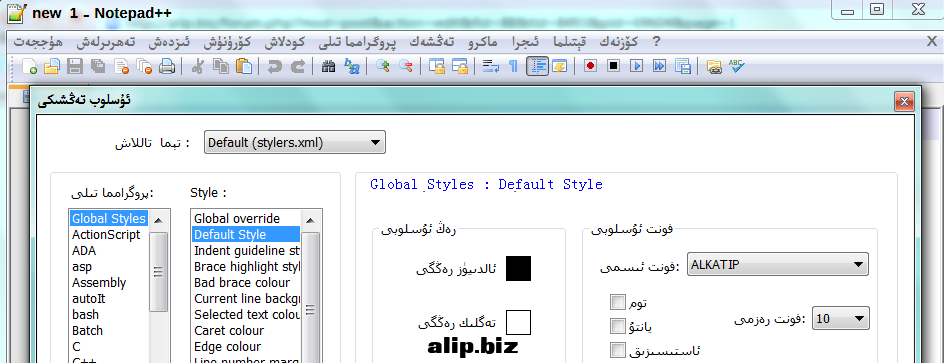Click the Undo arrow icon

275,66
